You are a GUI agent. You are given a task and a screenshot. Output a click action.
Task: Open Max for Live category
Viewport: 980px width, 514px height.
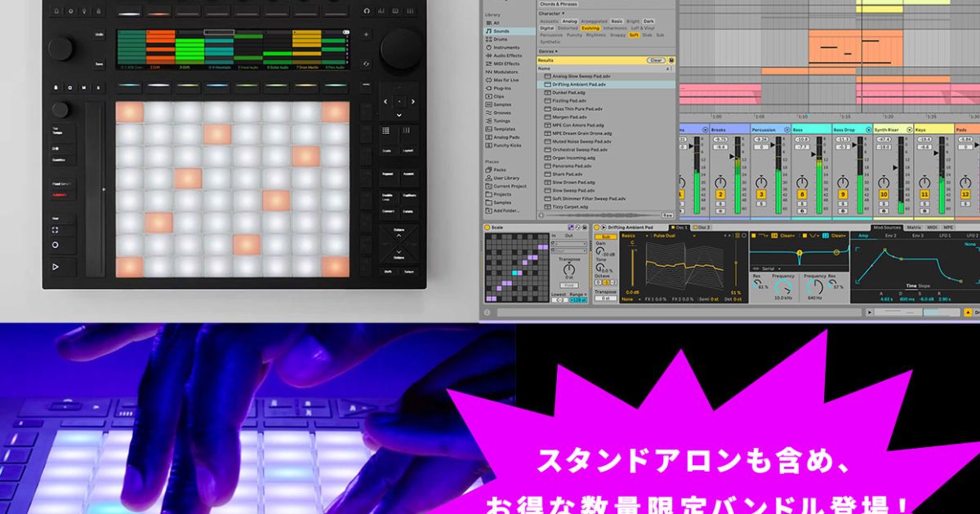(x=506, y=80)
